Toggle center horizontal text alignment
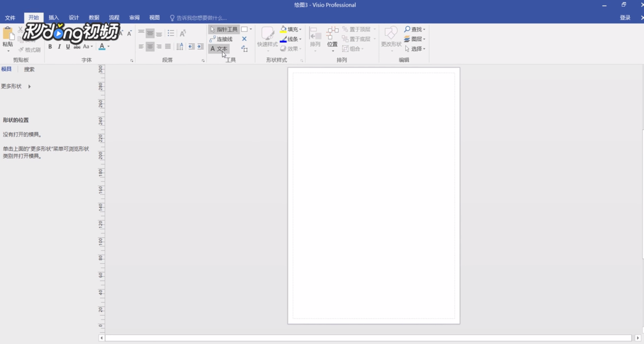 coord(150,46)
